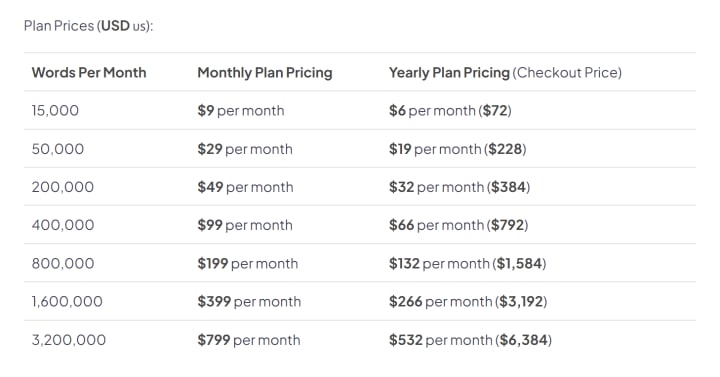Click the $49 per month price
720x377 pixels.
click(x=246, y=187)
